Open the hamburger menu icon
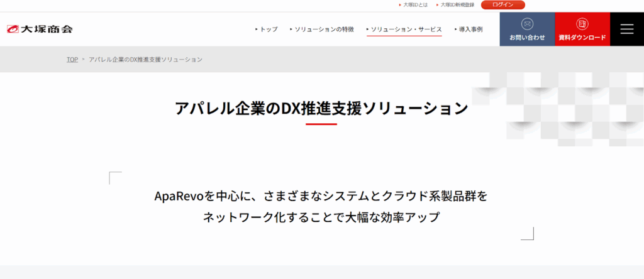 point(626,29)
